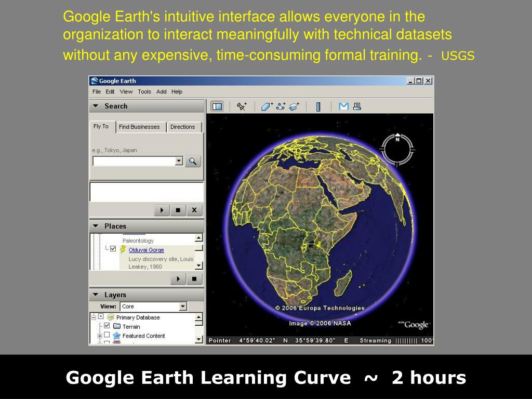Screen dimensions: 532x399
Task: Click the Terrain layer label
Action: click(131, 327)
